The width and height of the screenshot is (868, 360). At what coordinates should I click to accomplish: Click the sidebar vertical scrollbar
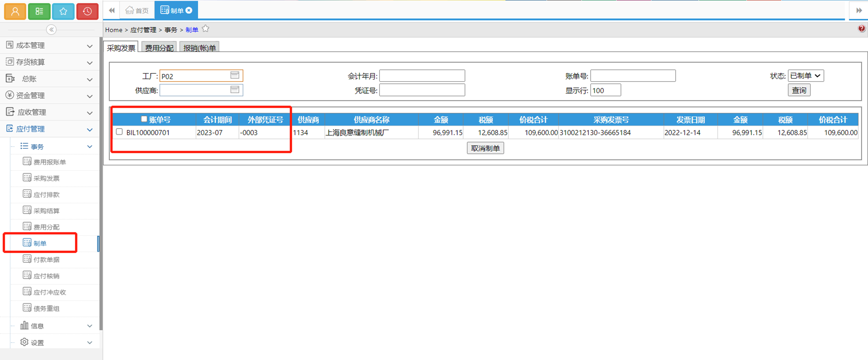click(x=101, y=184)
